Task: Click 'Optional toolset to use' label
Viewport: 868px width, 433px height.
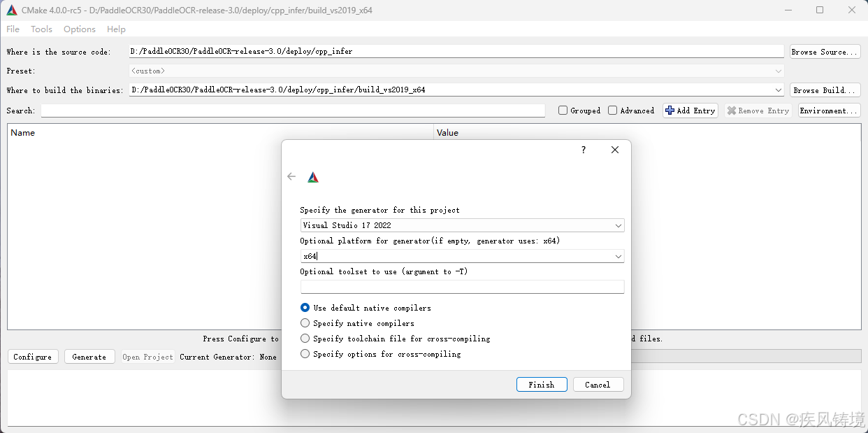Action: coord(384,271)
